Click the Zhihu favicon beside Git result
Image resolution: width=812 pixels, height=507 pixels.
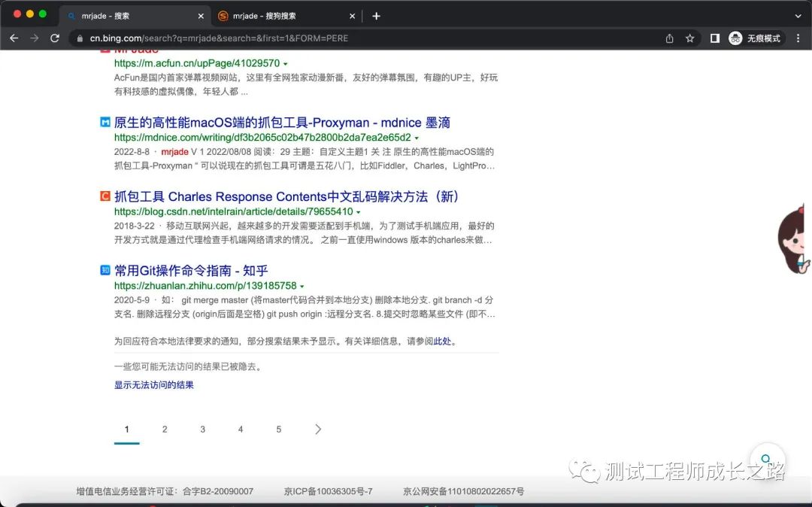click(105, 270)
